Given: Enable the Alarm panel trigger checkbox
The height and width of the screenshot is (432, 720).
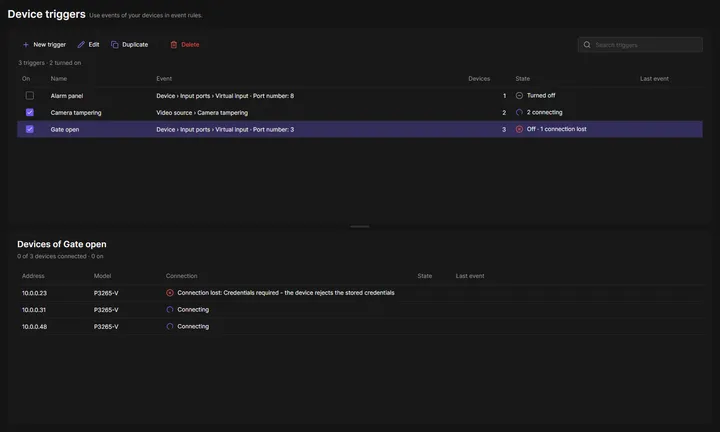Looking at the screenshot, I should coord(30,95).
